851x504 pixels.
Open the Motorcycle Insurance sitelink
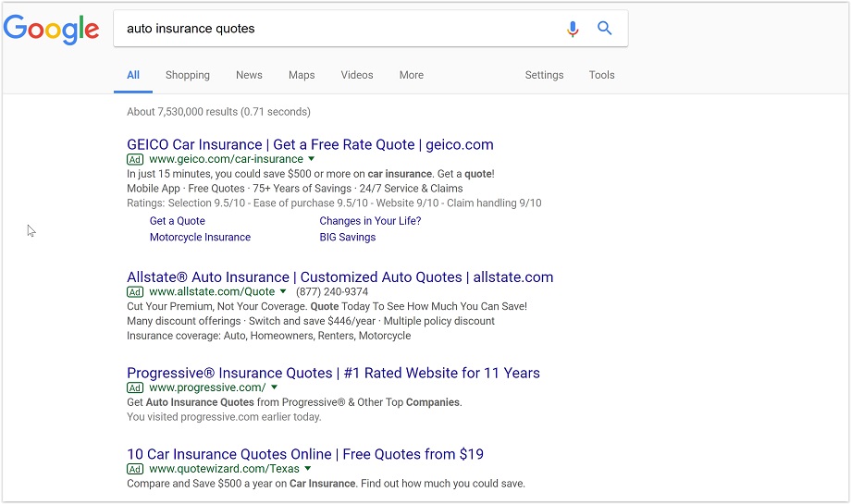click(x=200, y=238)
